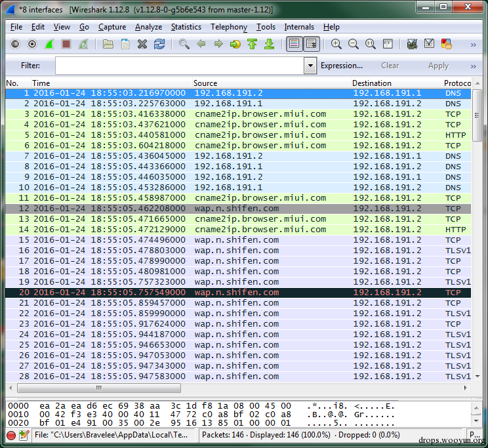Zoom in on packet text

pos(336,44)
